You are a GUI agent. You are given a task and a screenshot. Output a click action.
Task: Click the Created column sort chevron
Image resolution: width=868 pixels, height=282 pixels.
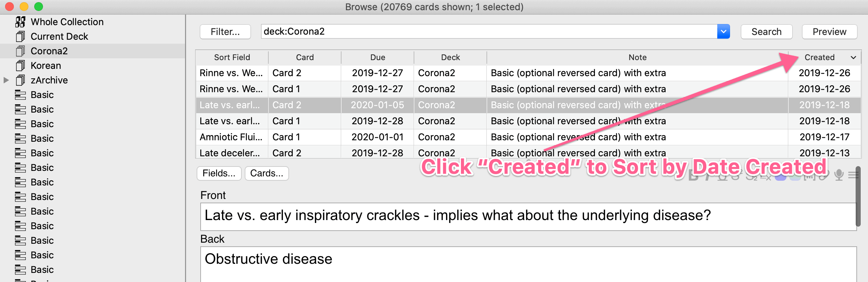[853, 58]
